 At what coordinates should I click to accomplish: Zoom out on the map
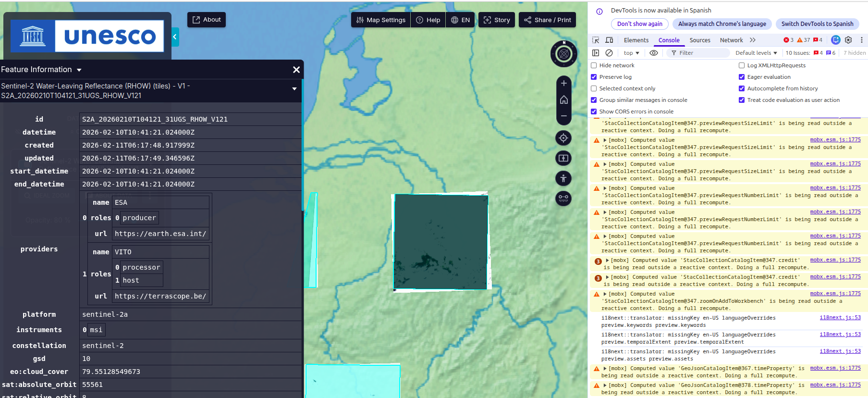click(x=564, y=116)
